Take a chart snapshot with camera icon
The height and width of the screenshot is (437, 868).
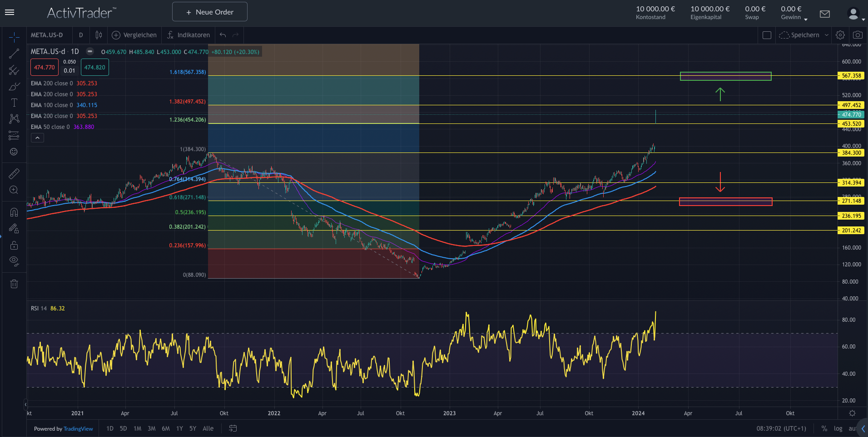(858, 35)
